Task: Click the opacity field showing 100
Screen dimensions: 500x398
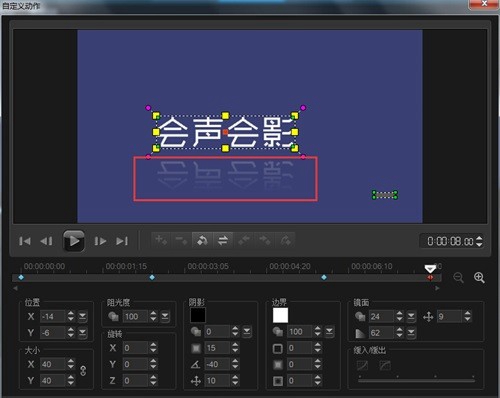Action: (x=135, y=316)
